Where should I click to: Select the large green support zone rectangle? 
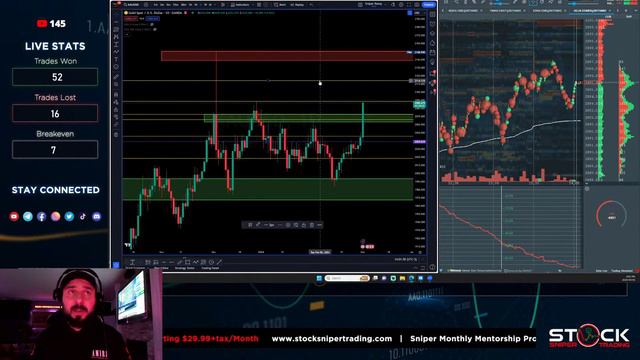pos(267,189)
